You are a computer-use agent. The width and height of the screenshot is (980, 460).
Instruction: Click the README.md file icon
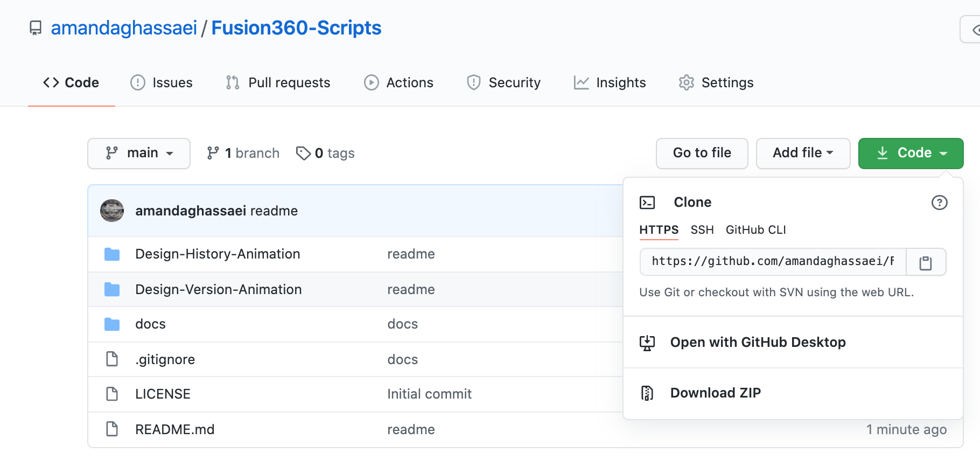112,429
